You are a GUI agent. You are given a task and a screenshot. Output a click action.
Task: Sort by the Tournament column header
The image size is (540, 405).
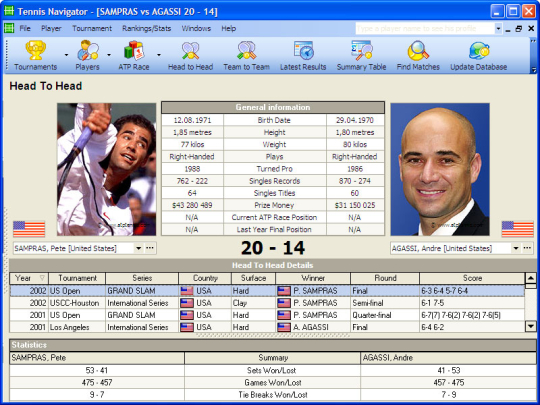coord(77,278)
